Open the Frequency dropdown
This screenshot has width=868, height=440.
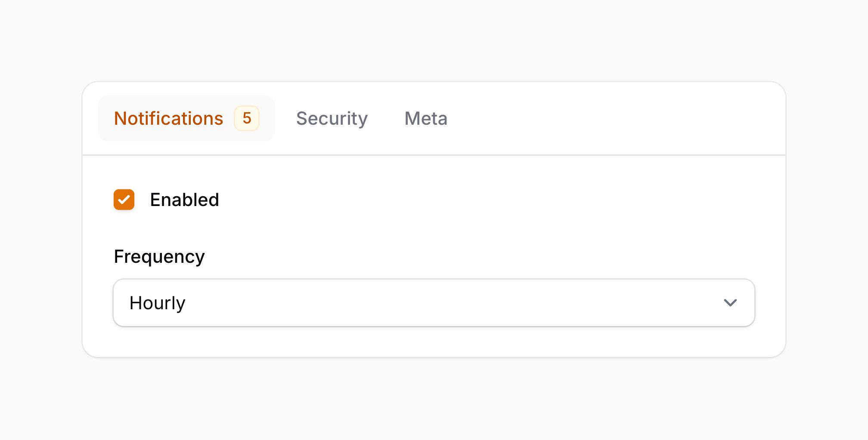[x=434, y=303]
